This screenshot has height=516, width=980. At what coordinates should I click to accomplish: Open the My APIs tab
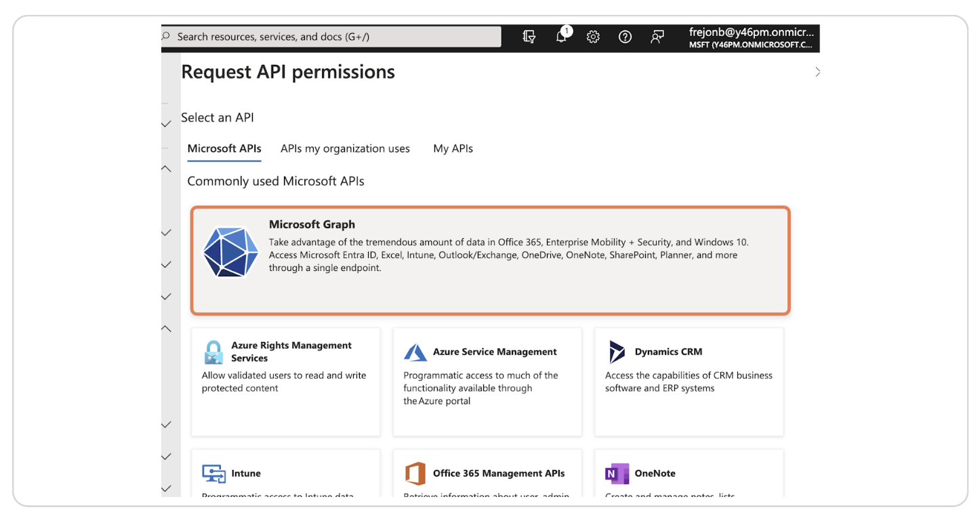pyautogui.click(x=453, y=148)
